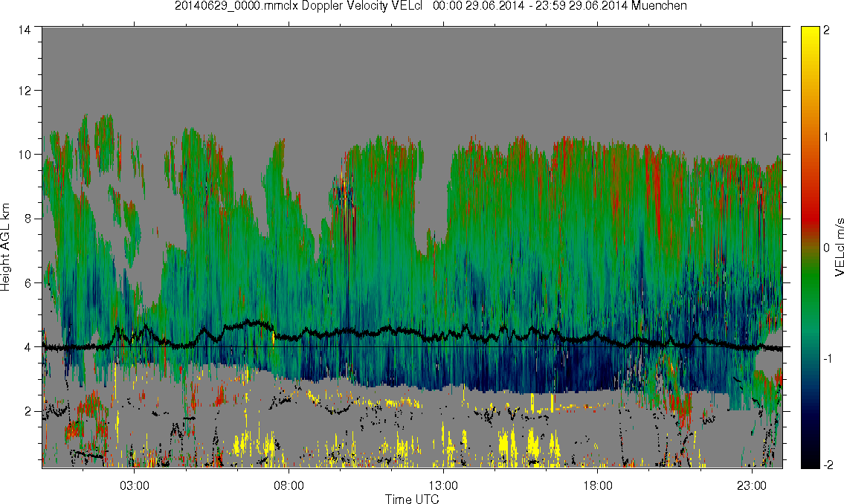The image size is (844, 504).
Task: Click the colorbar value '1'
Action: pos(826,138)
